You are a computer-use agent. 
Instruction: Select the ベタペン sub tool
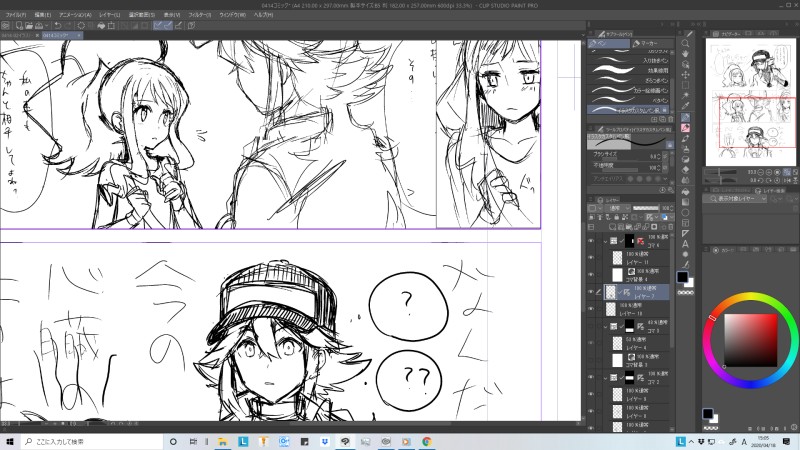(x=629, y=101)
